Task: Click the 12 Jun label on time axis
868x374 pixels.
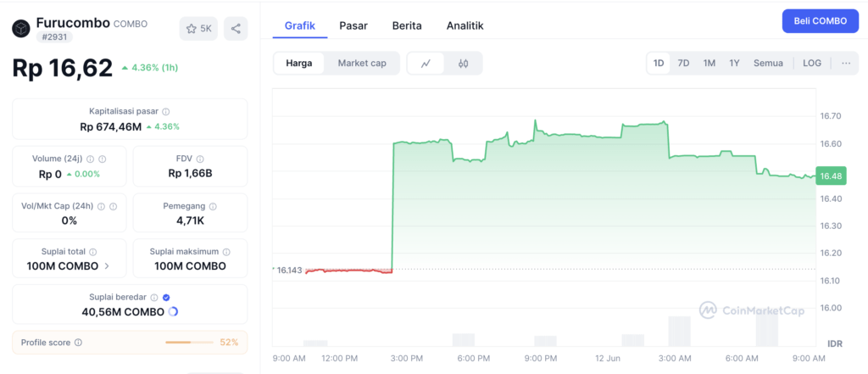Action: click(x=608, y=359)
